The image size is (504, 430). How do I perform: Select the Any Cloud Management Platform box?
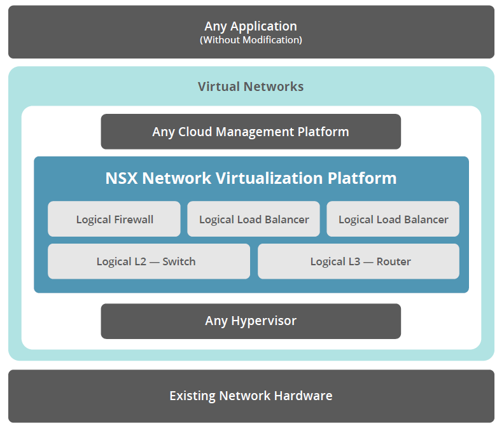pyautogui.click(x=251, y=132)
